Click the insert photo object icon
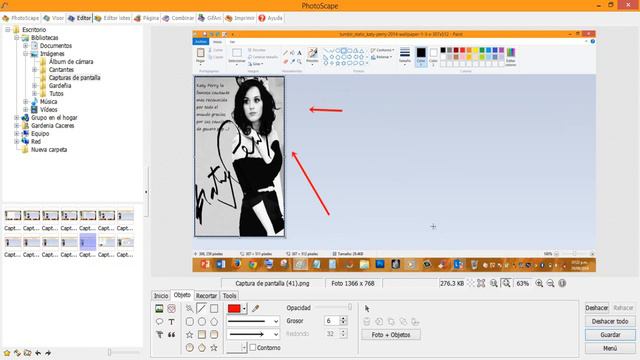The width and height of the screenshot is (640, 360). [x=159, y=309]
